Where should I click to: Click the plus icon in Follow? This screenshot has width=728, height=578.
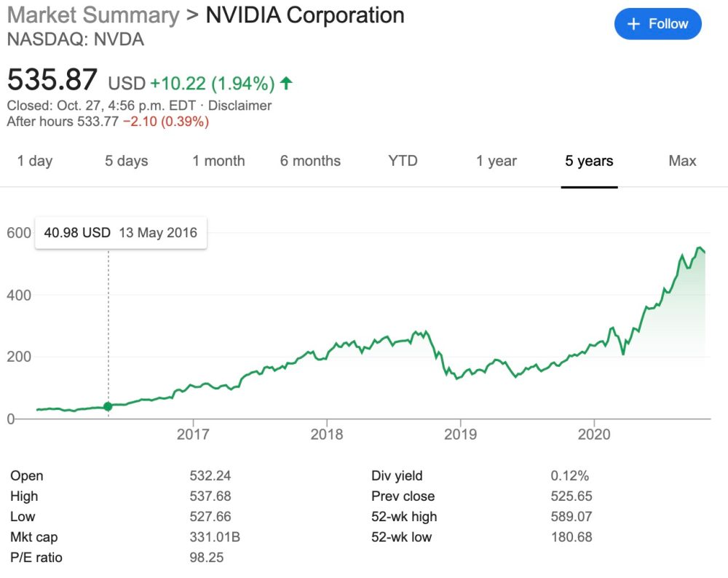click(633, 24)
